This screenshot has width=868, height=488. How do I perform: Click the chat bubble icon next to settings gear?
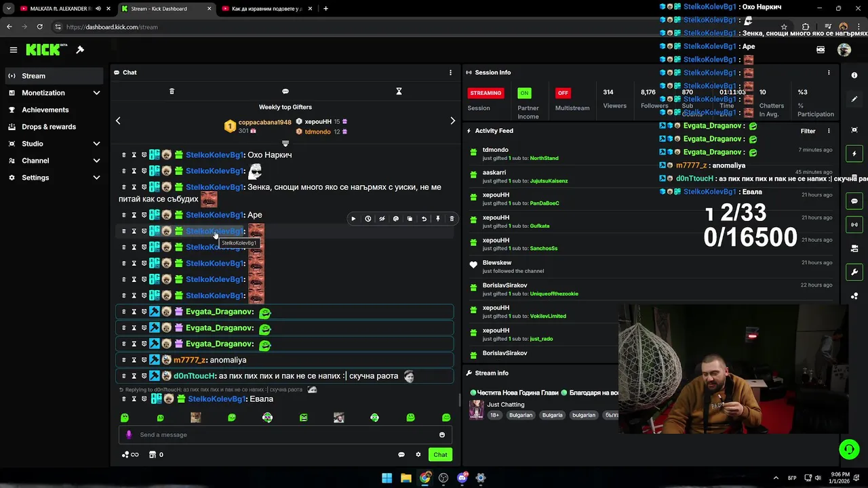401,455
